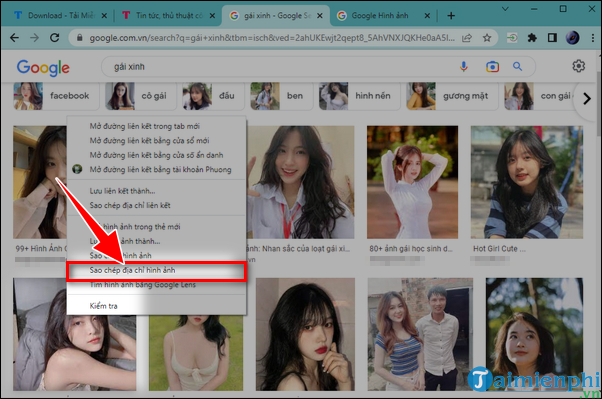Select Mở đường liên kết bằng tài khoản Phuong
The height and width of the screenshot is (399, 602).
[x=156, y=169]
